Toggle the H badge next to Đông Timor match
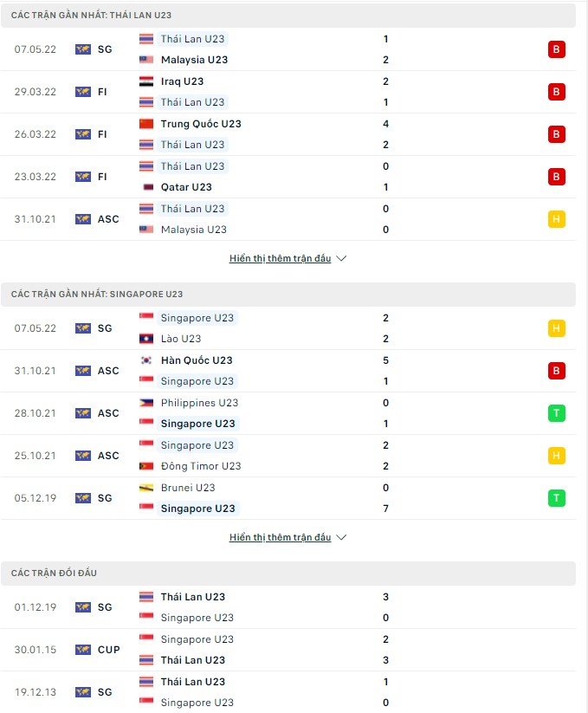 pyautogui.click(x=557, y=455)
